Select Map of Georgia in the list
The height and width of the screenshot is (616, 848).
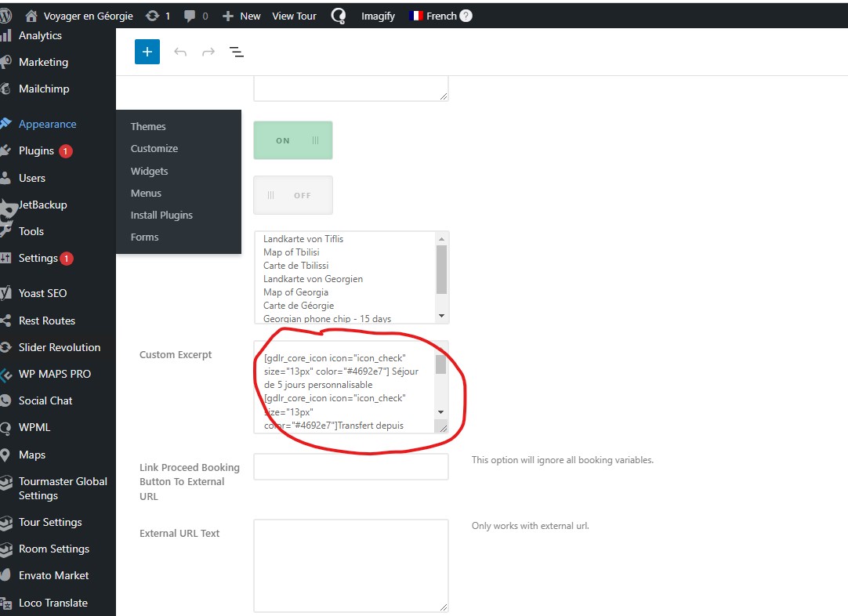(295, 292)
